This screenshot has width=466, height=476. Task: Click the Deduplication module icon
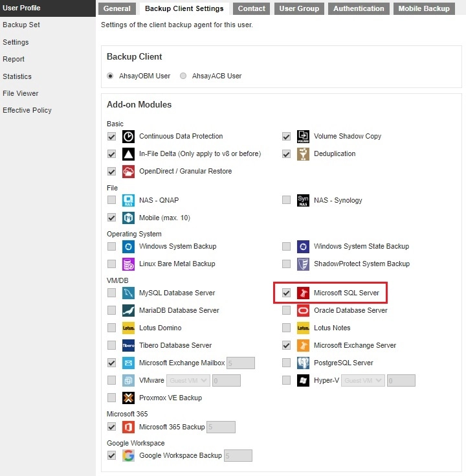(303, 154)
